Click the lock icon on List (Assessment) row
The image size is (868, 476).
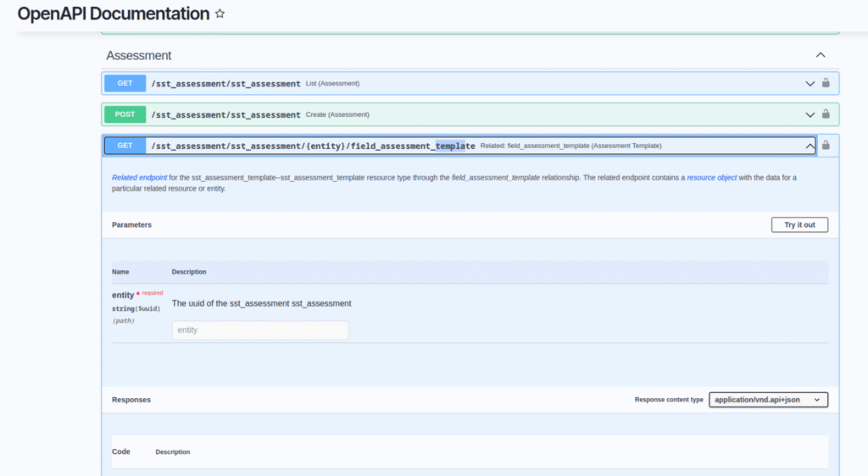point(826,84)
